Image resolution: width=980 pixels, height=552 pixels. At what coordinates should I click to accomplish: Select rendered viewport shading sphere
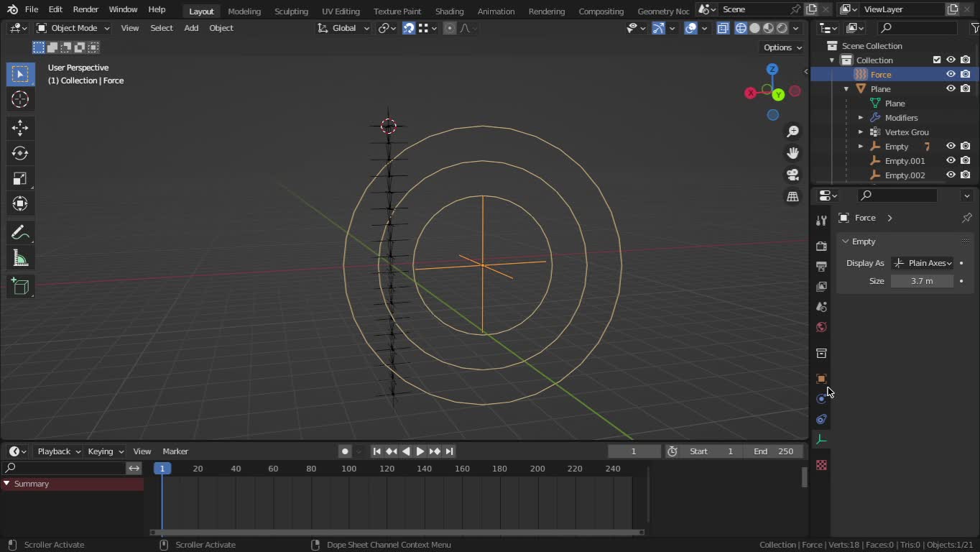[782, 28]
